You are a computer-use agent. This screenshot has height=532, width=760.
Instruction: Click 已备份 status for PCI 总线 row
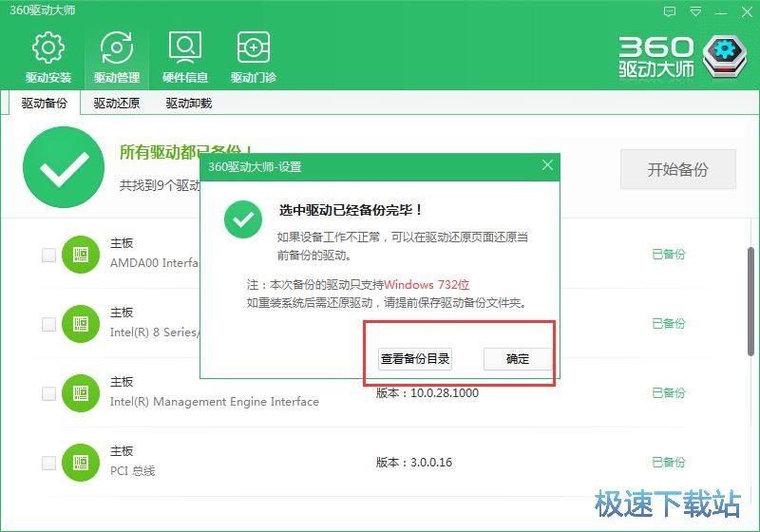coord(669,462)
